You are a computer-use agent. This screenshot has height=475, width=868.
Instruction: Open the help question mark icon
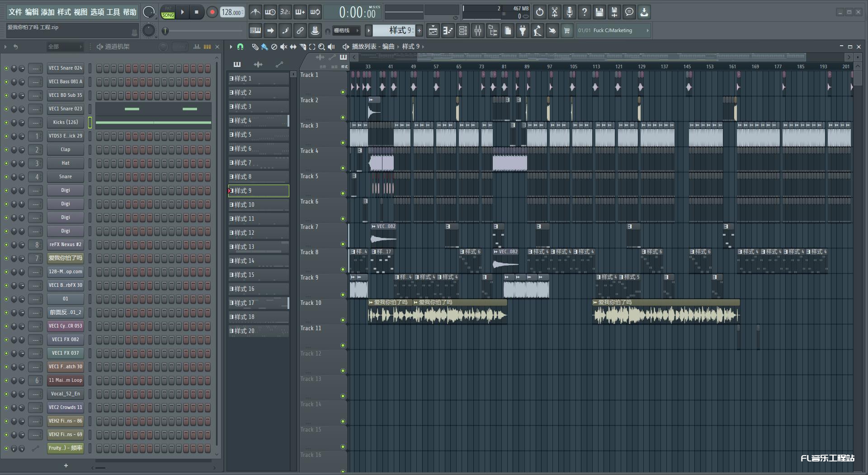click(x=585, y=12)
